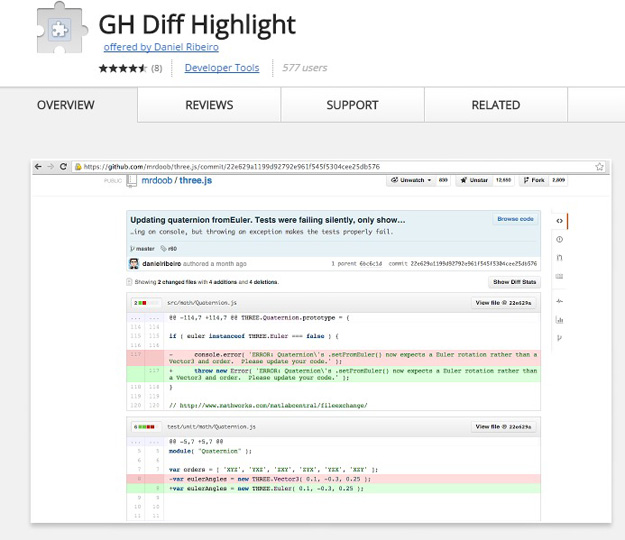Screen dimensions: 625x540
Task: Click the test/unit/math/Quaternion.js file path
Action: (211, 427)
